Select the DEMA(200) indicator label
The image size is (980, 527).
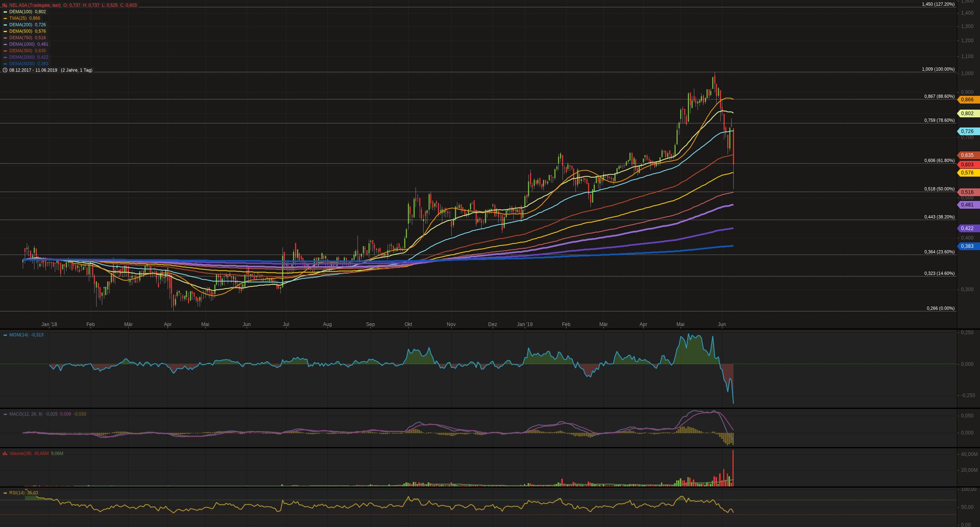pyautogui.click(x=21, y=25)
